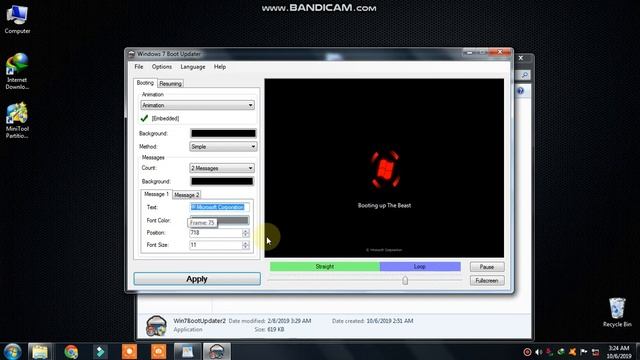The height and width of the screenshot is (360, 640).
Task: Click the Windows 7 Boot Updater taskbar icon
Action: click(216, 351)
